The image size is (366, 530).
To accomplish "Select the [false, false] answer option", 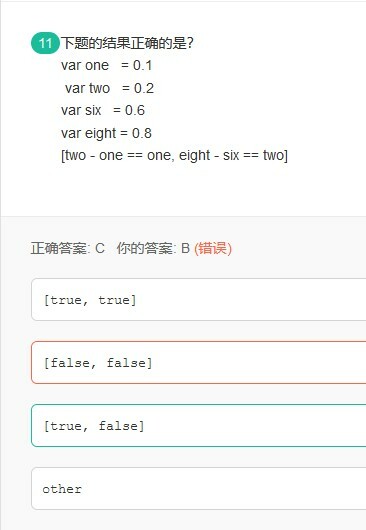I will pos(199,362).
